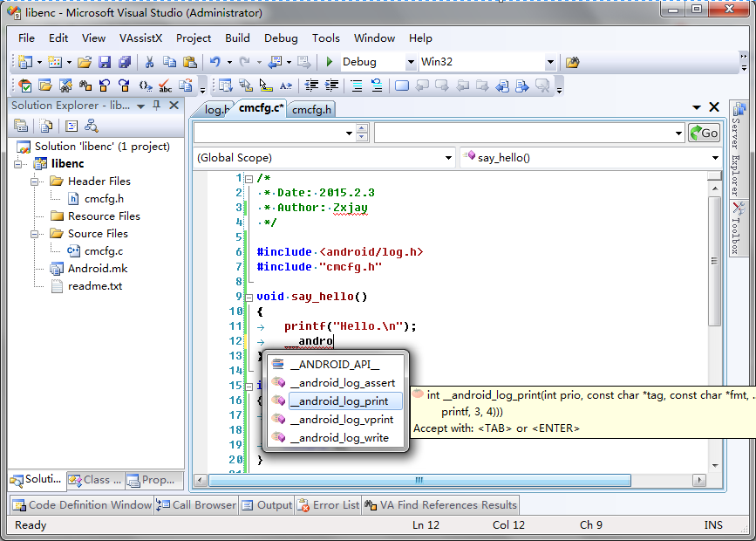Click the Undo arrow icon

(215, 62)
